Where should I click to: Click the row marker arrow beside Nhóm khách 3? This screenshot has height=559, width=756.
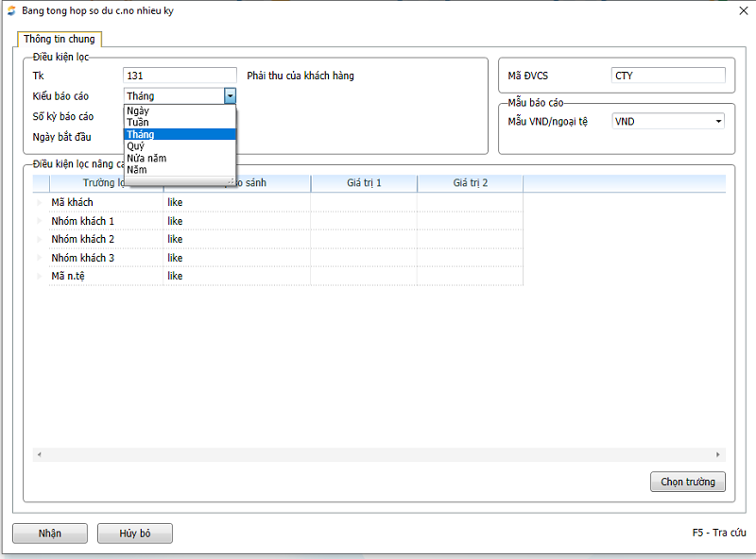pyautogui.click(x=40, y=258)
